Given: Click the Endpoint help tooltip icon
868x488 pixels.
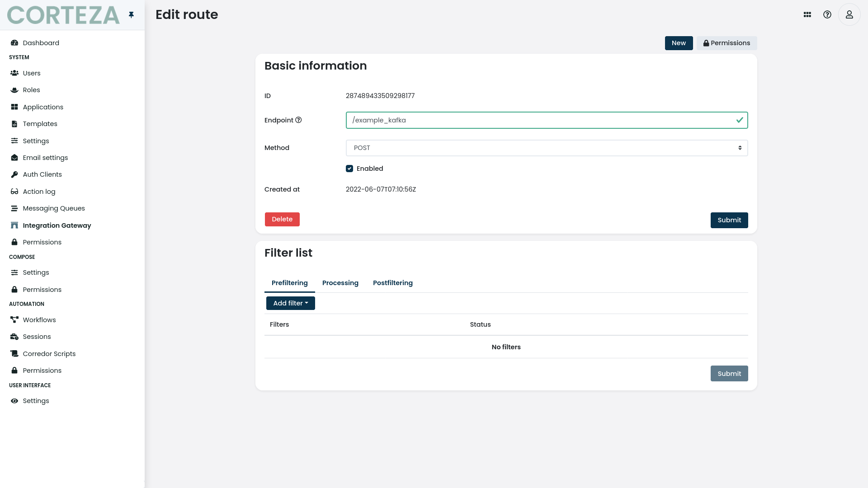Looking at the screenshot, I should coord(298,120).
